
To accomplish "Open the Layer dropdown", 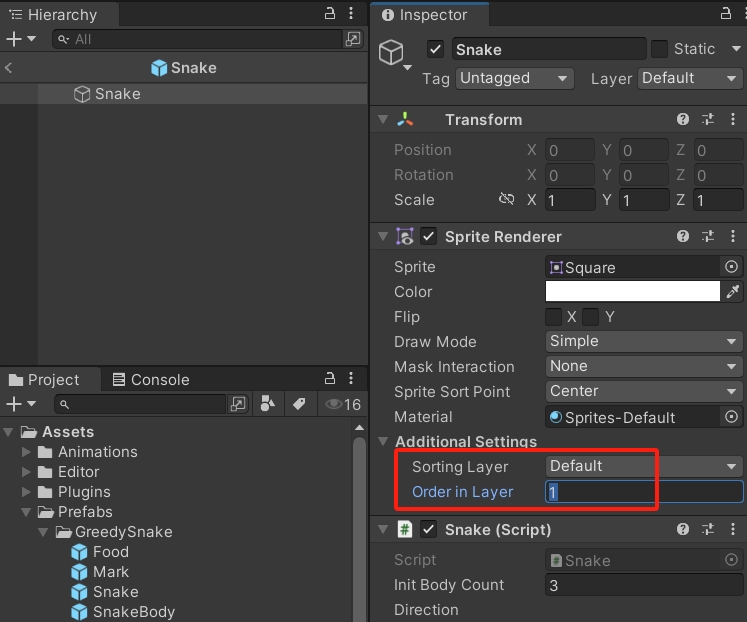I will pyautogui.click(x=690, y=78).
